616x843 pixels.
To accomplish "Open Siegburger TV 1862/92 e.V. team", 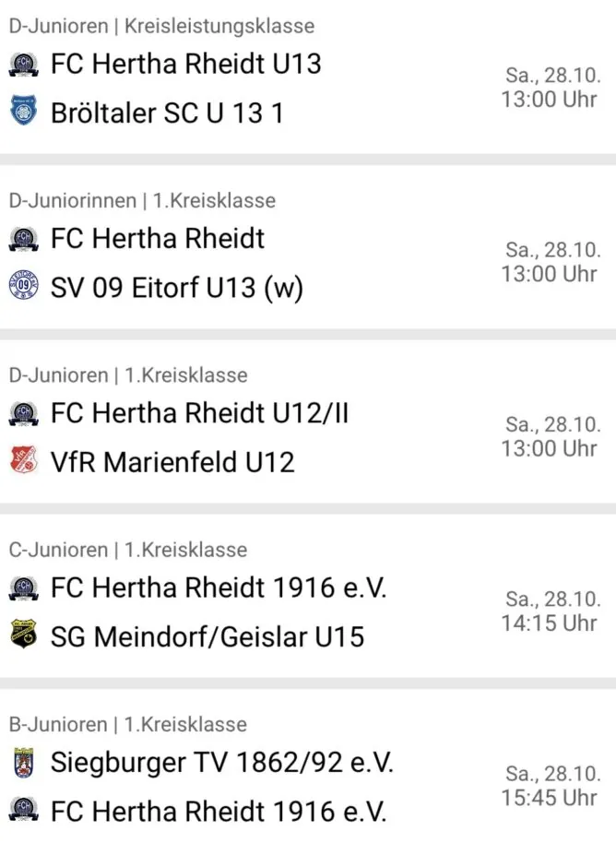I will pyautogui.click(x=222, y=763).
